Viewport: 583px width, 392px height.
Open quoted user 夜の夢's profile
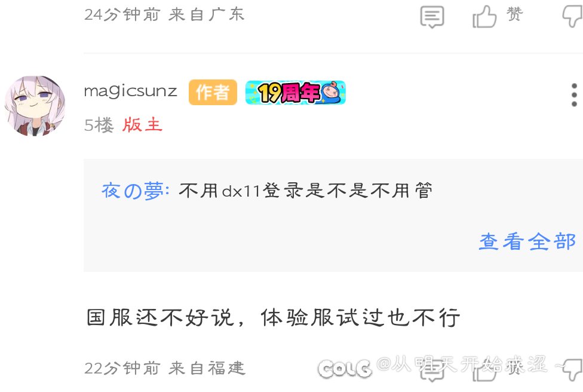[x=136, y=191]
